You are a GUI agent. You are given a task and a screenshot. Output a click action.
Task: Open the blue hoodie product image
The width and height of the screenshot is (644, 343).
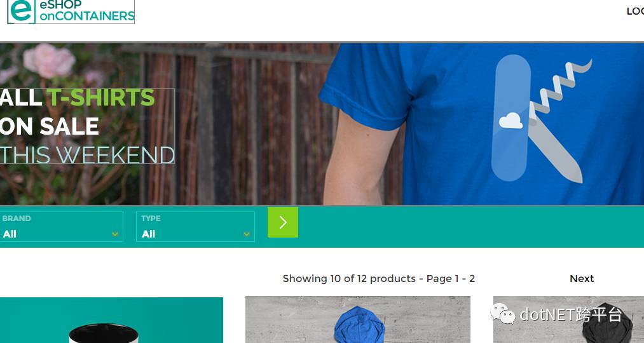[x=358, y=319]
